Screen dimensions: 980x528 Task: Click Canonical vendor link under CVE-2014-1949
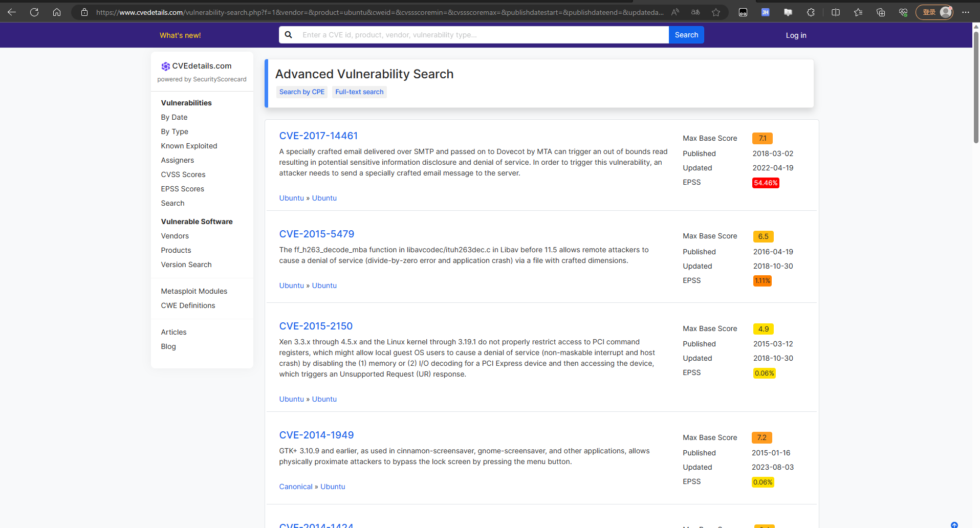pos(296,487)
